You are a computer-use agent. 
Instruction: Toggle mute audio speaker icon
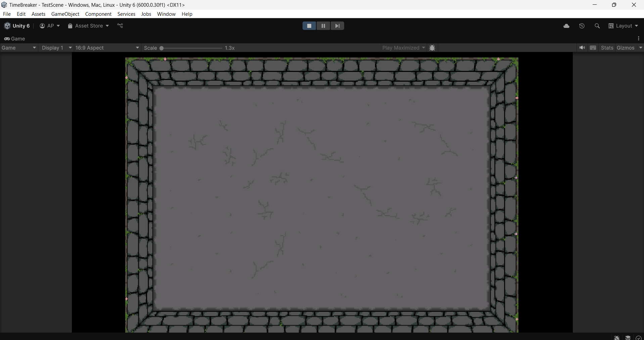(x=582, y=48)
